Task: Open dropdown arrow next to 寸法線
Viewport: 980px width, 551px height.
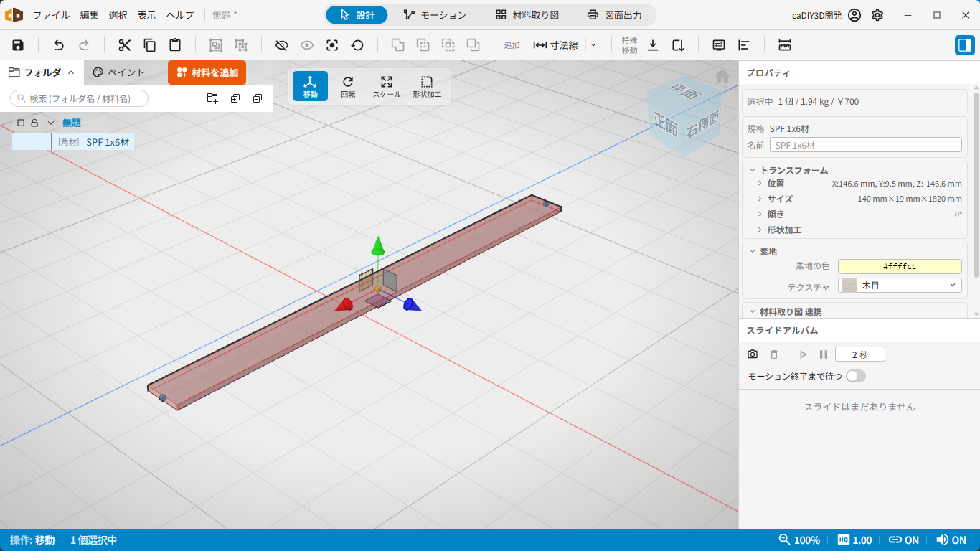Action: click(x=593, y=45)
